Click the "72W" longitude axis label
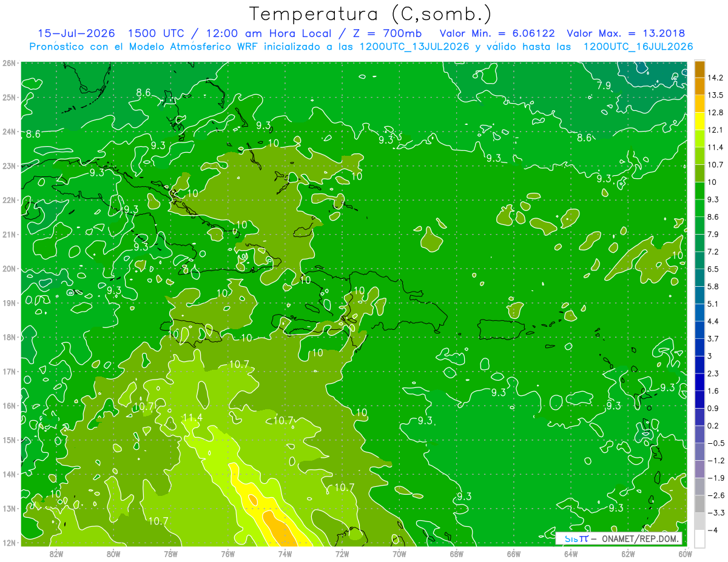Viewport: 728px width, 562px height. [343, 554]
